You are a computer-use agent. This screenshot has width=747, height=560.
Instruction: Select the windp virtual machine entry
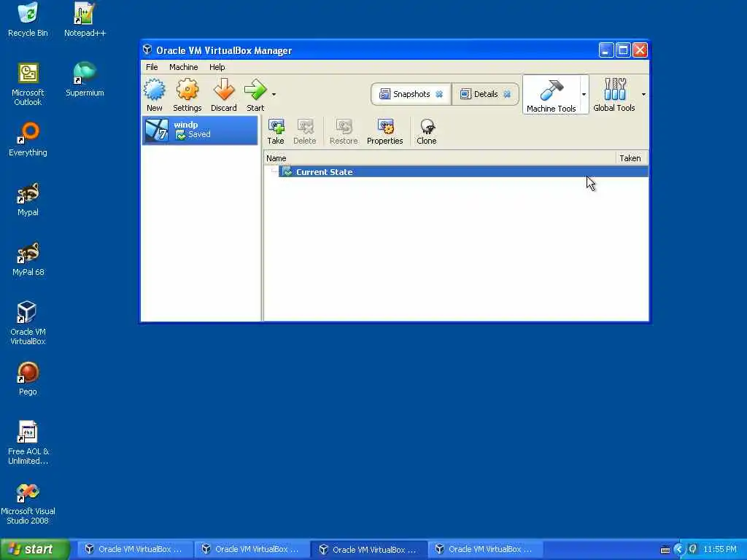(200, 130)
